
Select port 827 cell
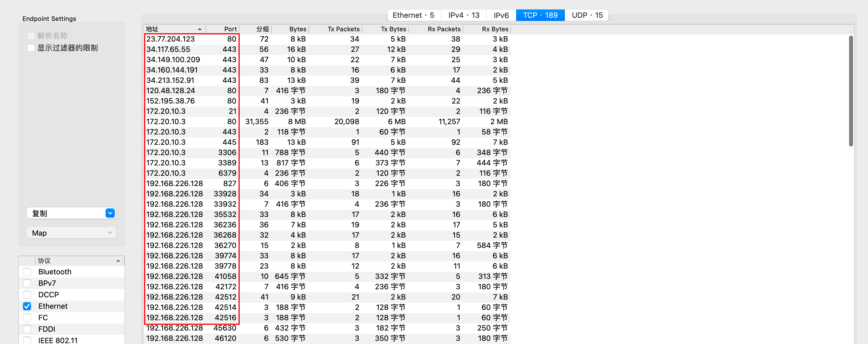(x=229, y=183)
